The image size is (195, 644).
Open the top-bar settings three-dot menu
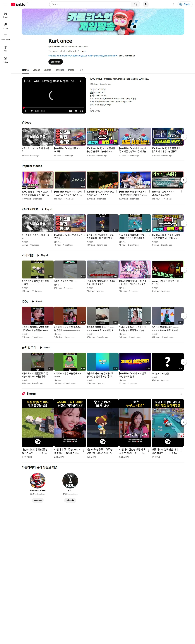pos(173,4)
